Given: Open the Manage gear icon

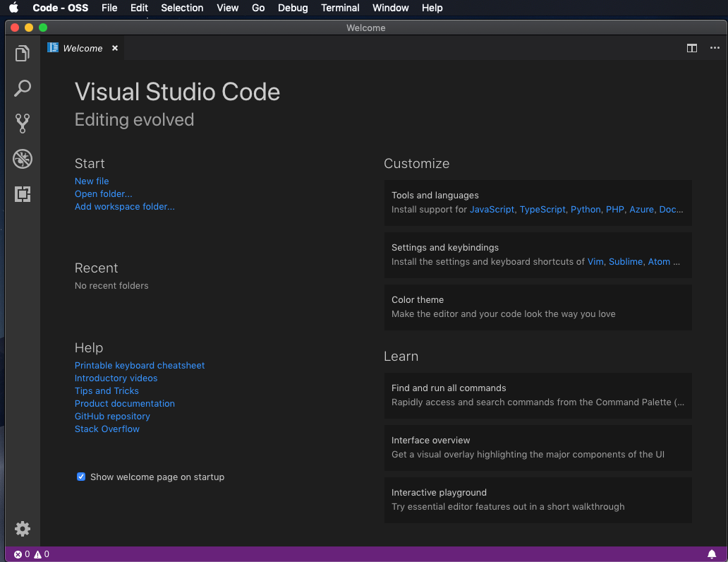Looking at the screenshot, I should (x=23, y=528).
